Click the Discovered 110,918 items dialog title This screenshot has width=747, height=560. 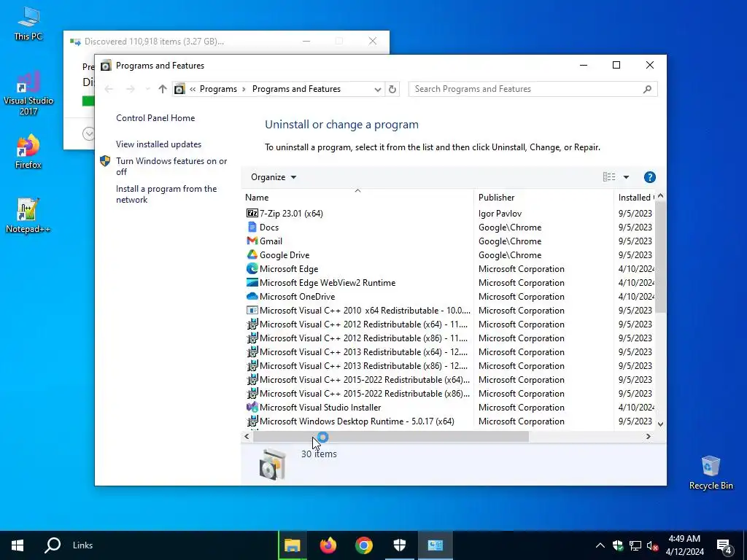coord(155,42)
